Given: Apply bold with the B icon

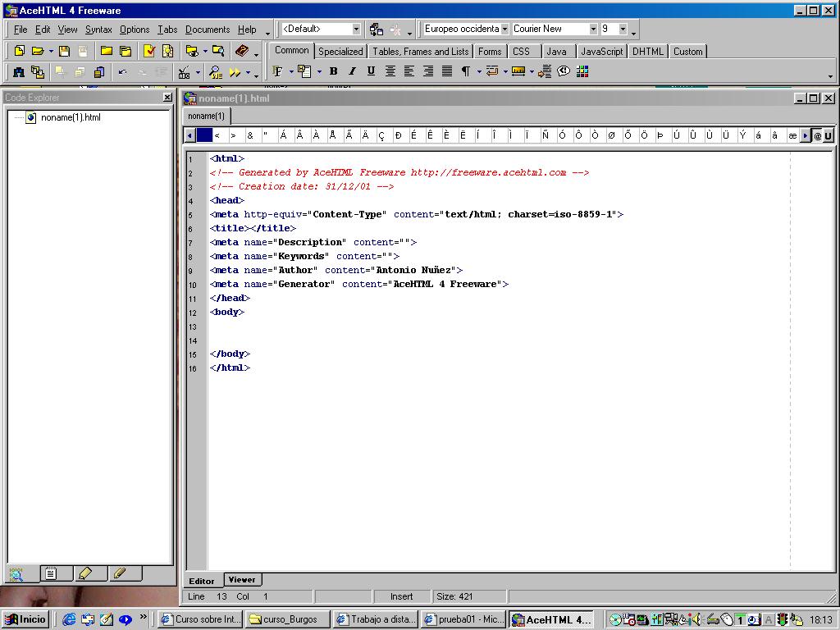Looking at the screenshot, I should click(x=333, y=71).
